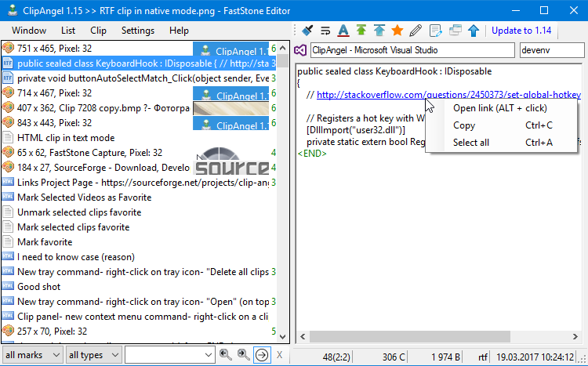Click the circled right-arrow filter button

click(x=262, y=355)
